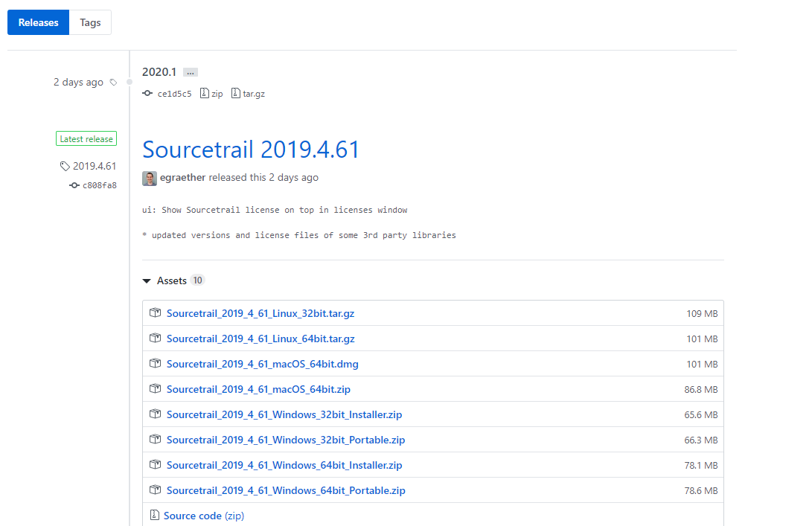Click package icon for Windows_32bit_Installer.zip
This screenshot has width=812, height=526.
pyautogui.click(x=156, y=414)
